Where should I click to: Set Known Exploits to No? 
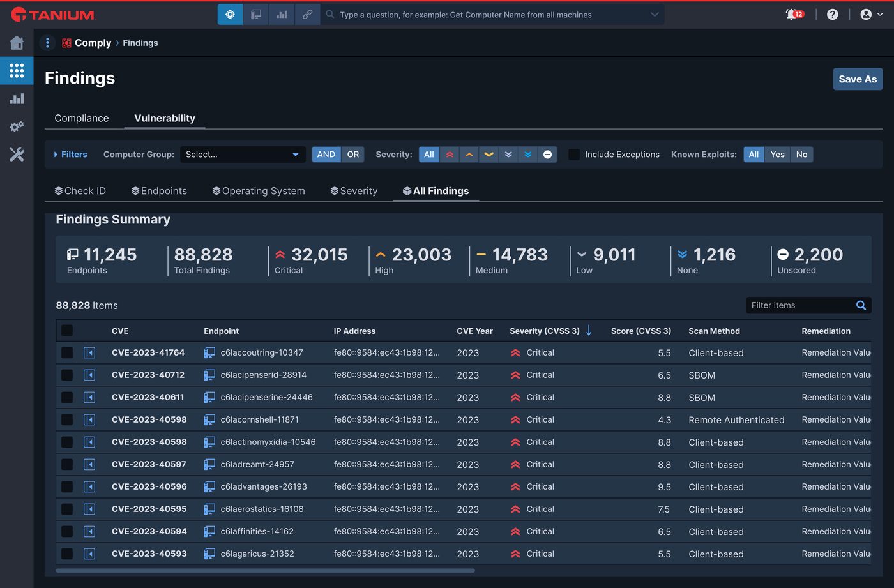[x=801, y=155]
